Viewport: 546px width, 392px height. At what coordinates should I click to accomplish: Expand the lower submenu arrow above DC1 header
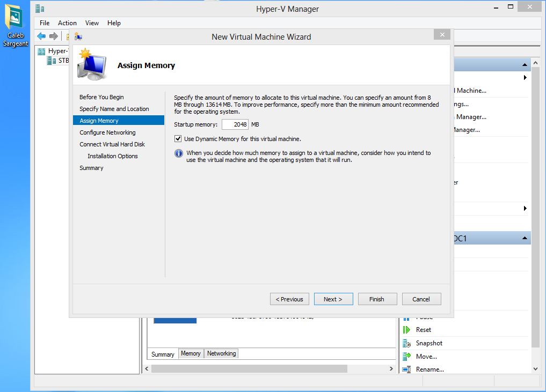tap(525, 209)
